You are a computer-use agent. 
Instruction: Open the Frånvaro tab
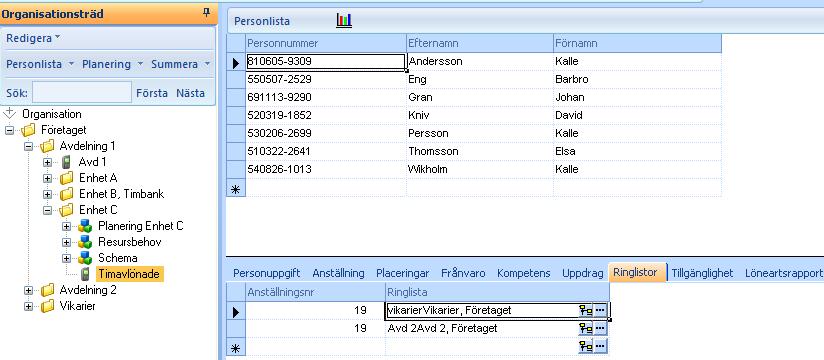coord(463,273)
